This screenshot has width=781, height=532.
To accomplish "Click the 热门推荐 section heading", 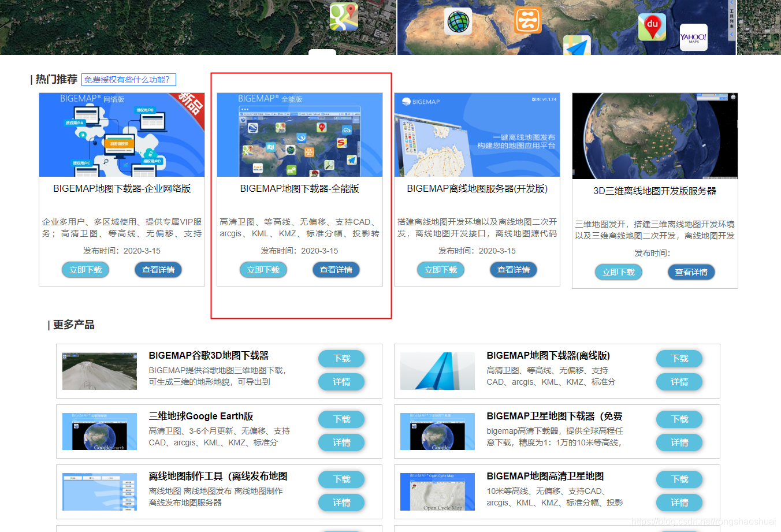I will [56, 79].
